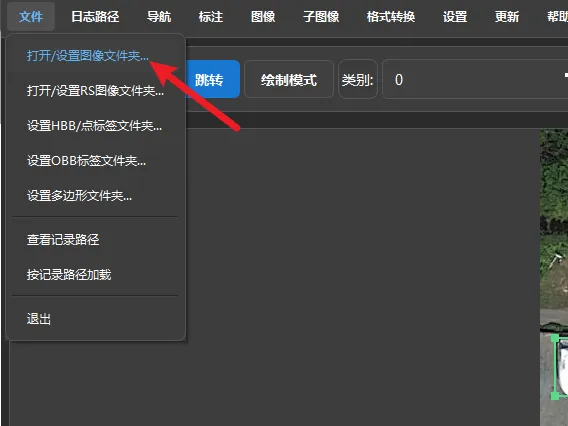This screenshot has height=426, width=568.
Task: Open the 文件 menu
Action: pyautogui.click(x=31, y=17)
